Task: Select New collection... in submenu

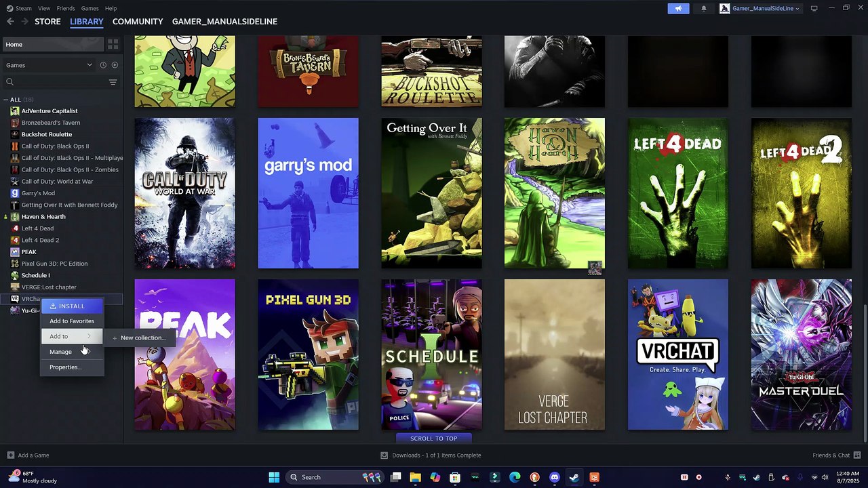Action: [140, 338]
